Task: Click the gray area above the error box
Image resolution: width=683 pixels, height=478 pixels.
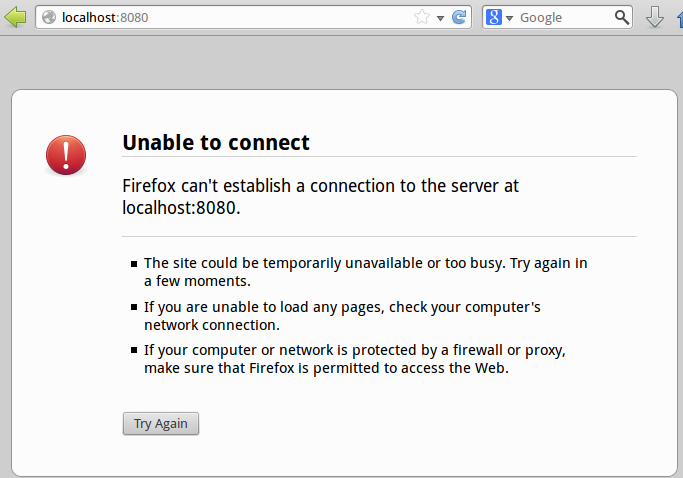Action: coord(342,63)
